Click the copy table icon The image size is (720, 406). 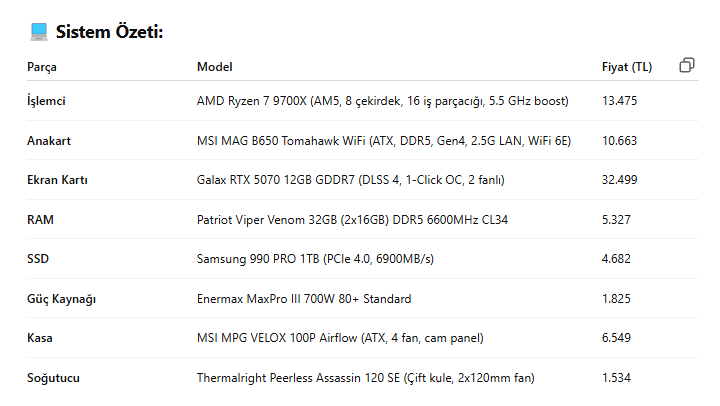(x=687, y=66)
